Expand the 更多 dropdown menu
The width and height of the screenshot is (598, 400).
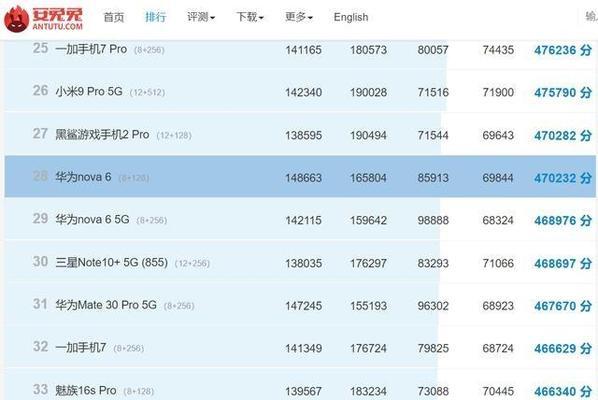coord(299,17)
